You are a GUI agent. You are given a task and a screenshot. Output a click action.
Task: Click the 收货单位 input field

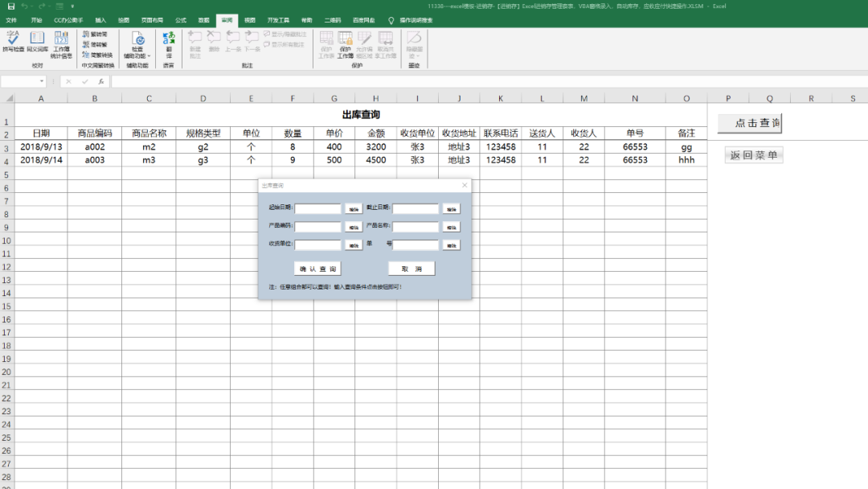(317, 244)
